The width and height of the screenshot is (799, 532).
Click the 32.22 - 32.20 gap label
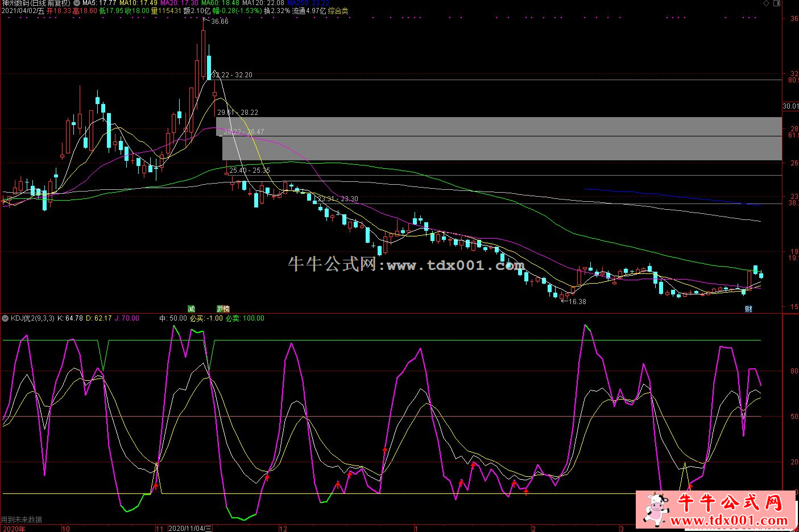tap(231, 75)
